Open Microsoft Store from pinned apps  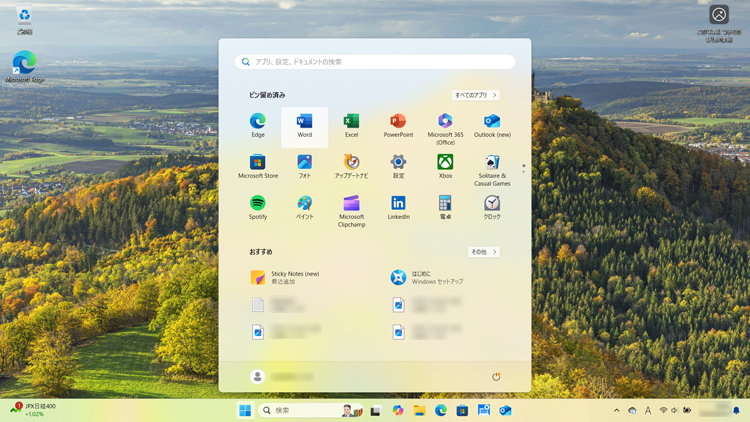pyautogui.click(x=258, y=164)
